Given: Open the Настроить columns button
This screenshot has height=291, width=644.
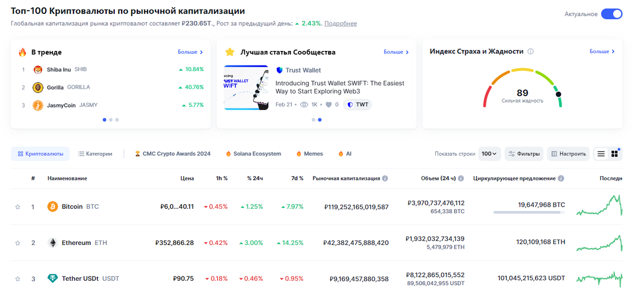Looking at the screenshot, I should (x=568, y=154).
